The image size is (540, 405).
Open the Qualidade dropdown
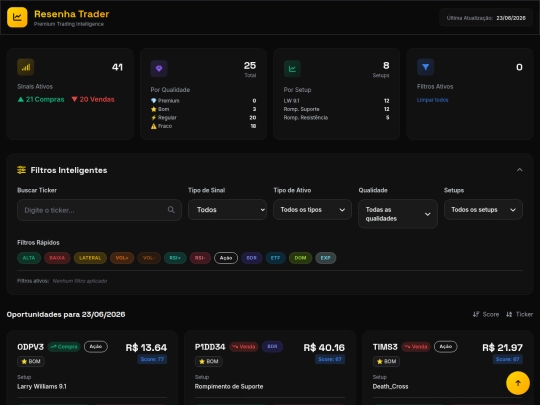398,214
